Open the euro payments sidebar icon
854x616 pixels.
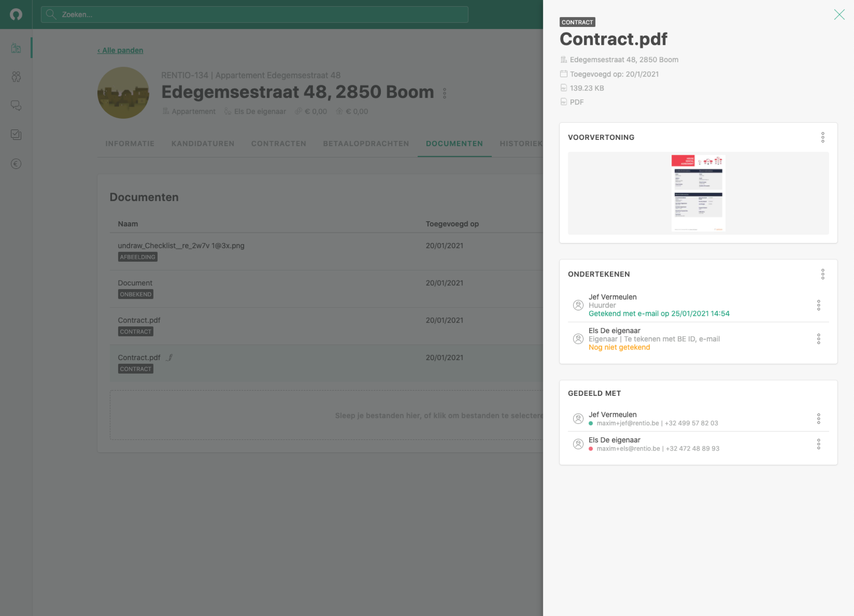tap(16, 163)
